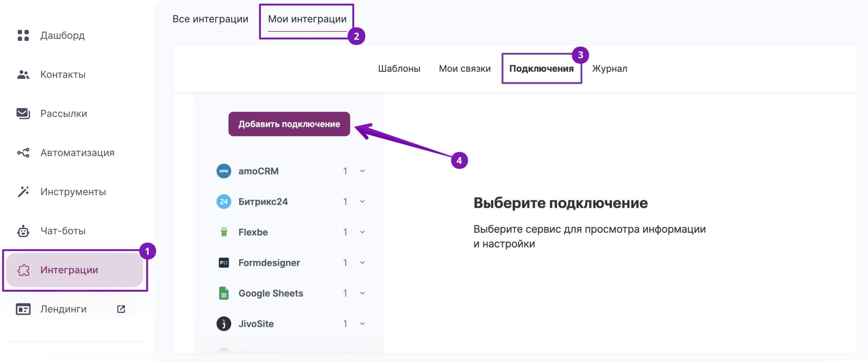Open the Мои связки section
868x361 pixels.
[465, 68]
